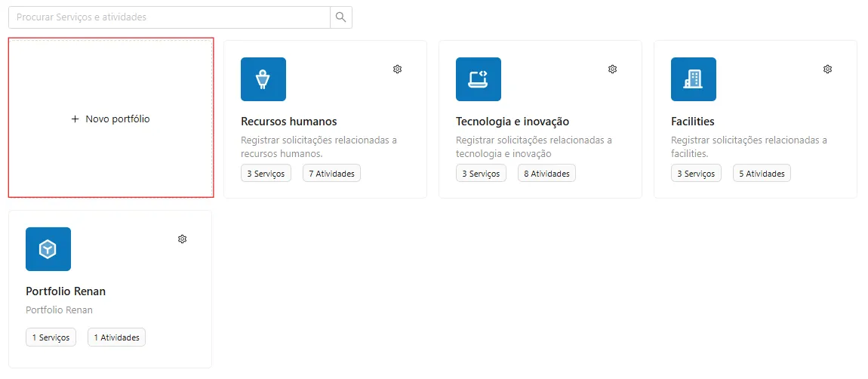Open the 5 Atividades badge

click(762, 174)
